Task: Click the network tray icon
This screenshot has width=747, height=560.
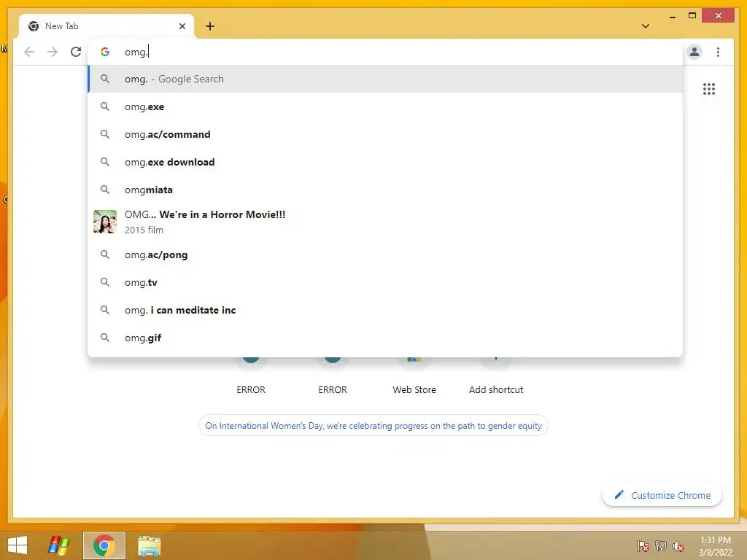Action: point(661,545)
